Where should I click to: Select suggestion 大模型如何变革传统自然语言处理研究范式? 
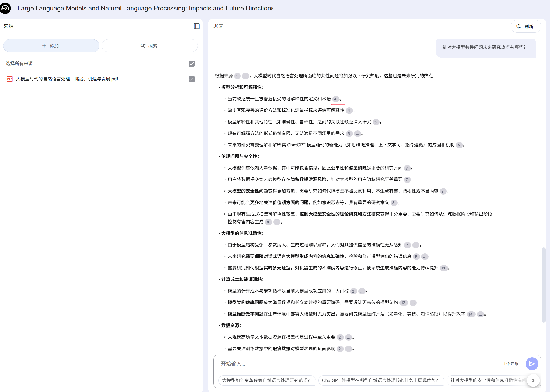click(x=266, y=380)
